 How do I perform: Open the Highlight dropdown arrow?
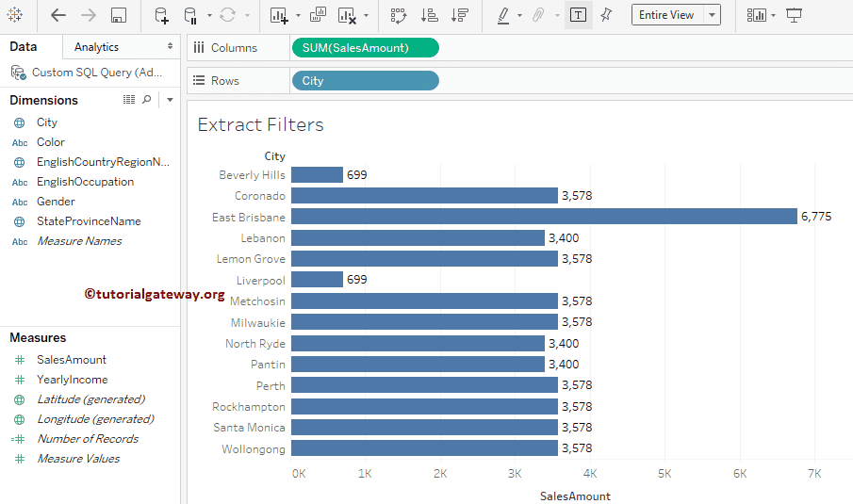coord(519,16)
